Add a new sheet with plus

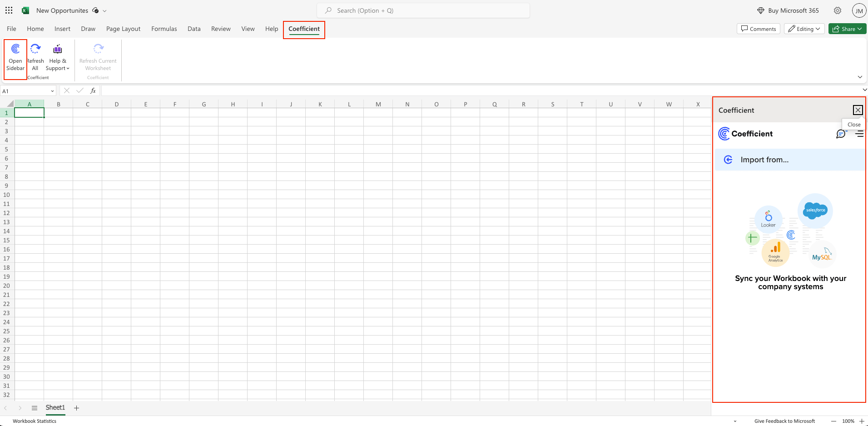(77, 408)
